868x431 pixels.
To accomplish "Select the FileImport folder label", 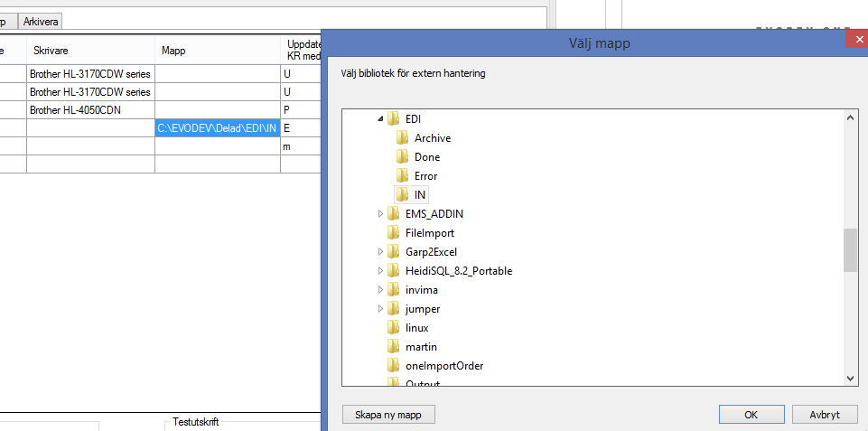I will (x=430, y=233).
